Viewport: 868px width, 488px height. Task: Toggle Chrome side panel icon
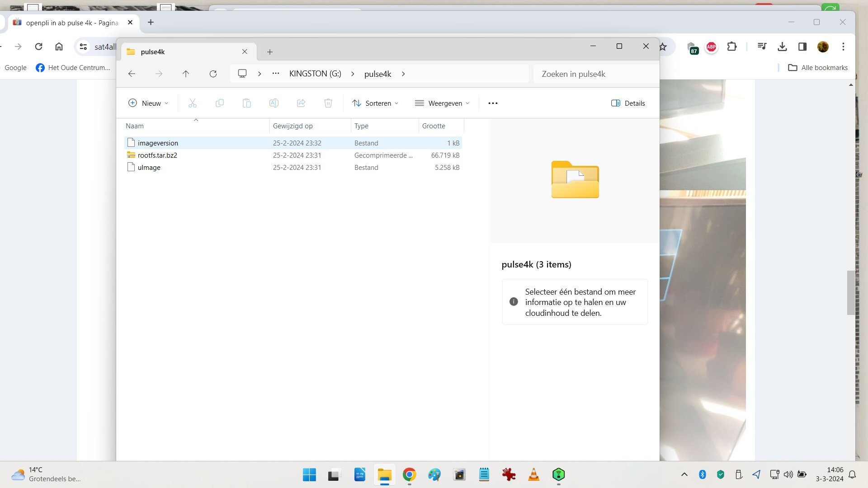[802, 47]
